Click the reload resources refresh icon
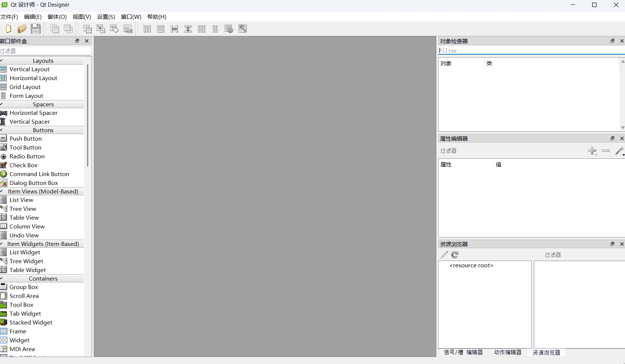625x364 pixels. click(455, 255)
